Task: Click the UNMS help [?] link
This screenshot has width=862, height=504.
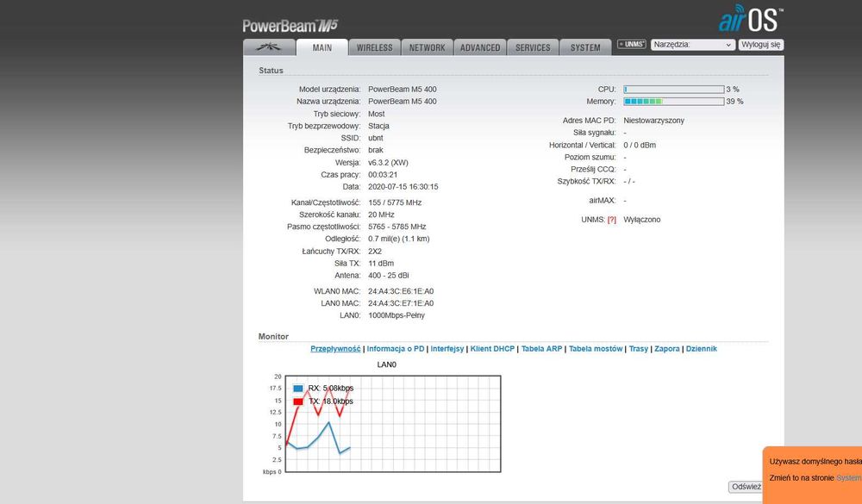Action: coord(611,220)
